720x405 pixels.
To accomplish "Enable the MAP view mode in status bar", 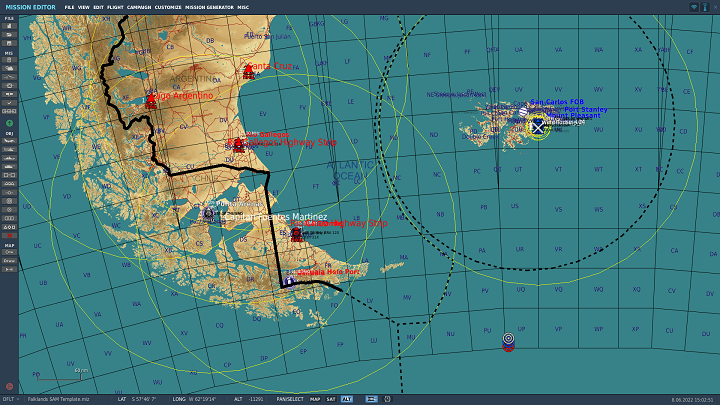I will (x=315, y=399).
